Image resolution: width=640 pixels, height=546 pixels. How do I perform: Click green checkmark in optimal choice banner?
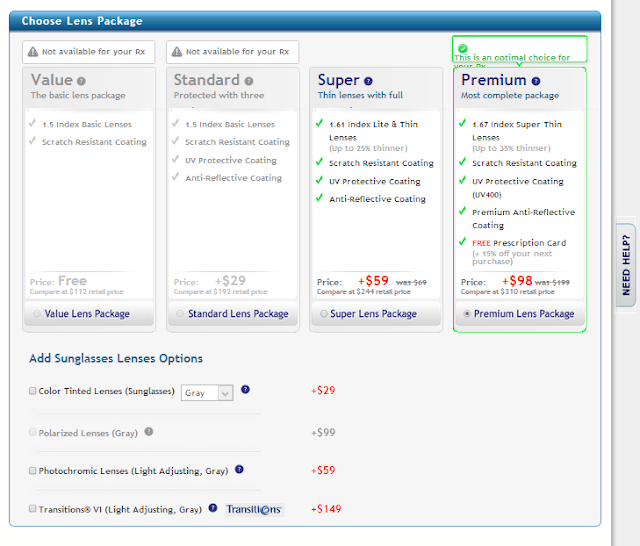(x=462, y=48)
